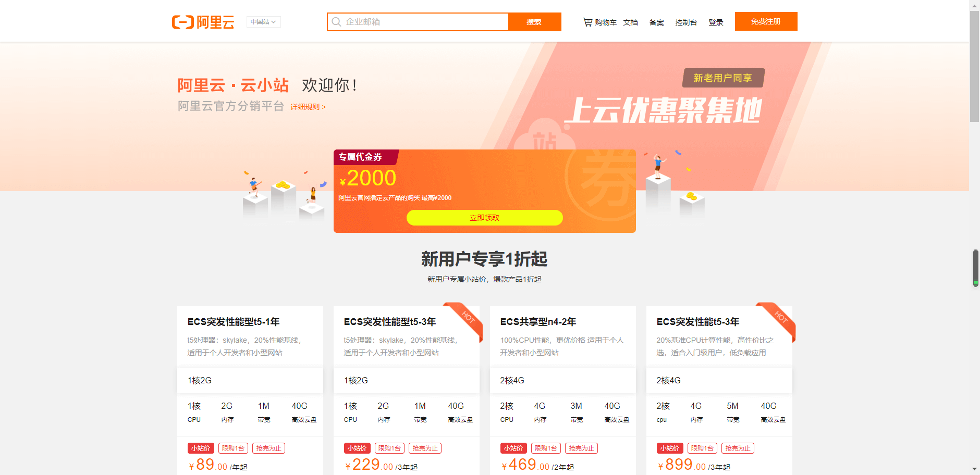This screenshot has width=980, height=475.
Task: Click the 抢完为止 tag on the ¥469 card
Action: click(x=581, y=448)
